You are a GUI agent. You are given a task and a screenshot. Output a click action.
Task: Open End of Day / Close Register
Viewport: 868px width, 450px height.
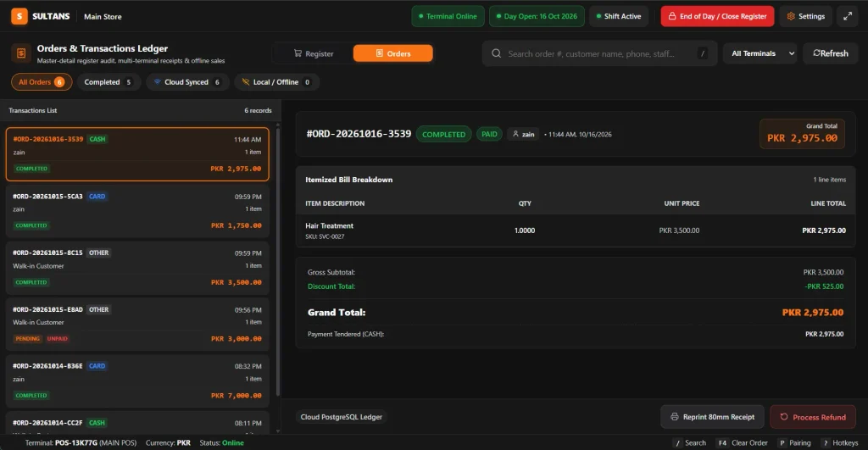pyautogui.click(x=717, y=16)
